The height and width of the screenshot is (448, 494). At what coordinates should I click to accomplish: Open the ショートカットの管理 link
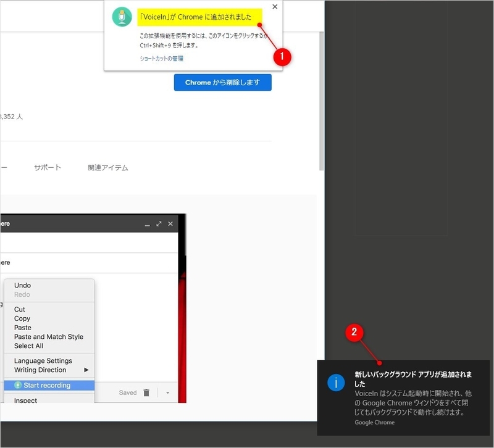(x=161, y=58)
